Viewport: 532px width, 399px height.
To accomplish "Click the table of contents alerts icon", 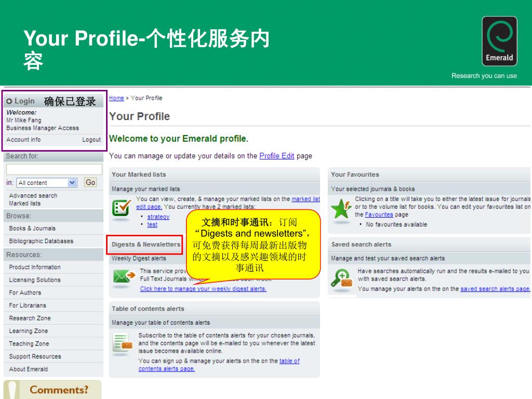I will tap(122, 343).
